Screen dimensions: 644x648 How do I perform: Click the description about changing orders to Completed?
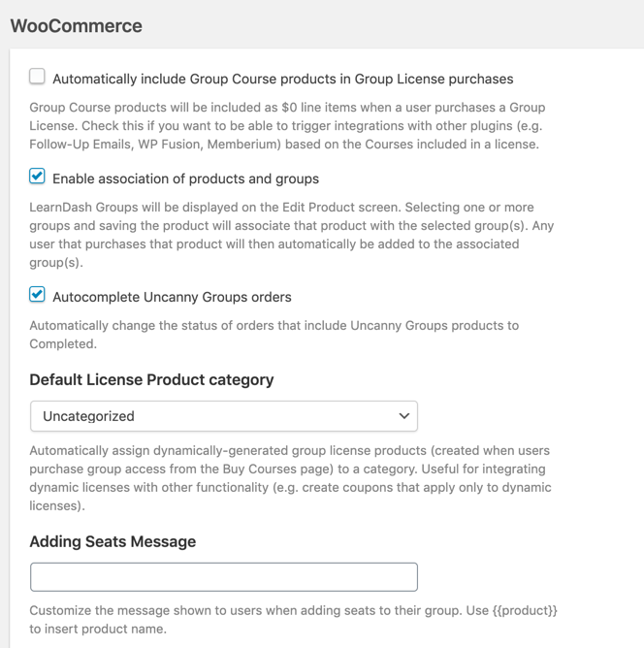tap(274, 326)
